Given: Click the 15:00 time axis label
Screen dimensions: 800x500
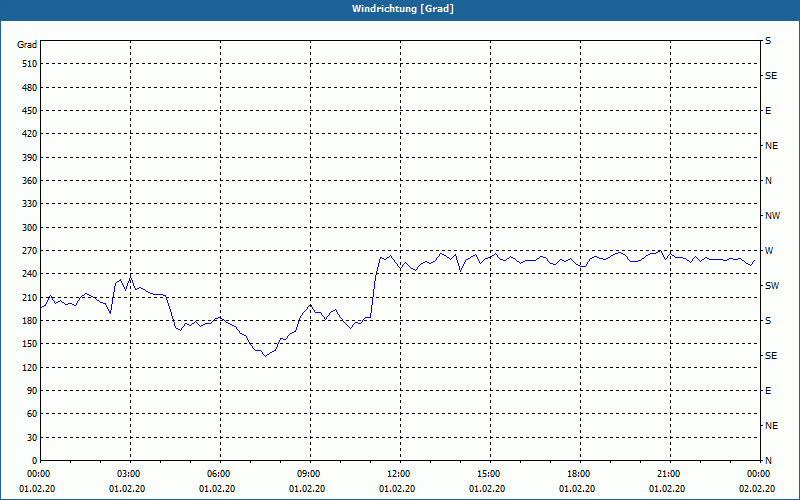Looking at the screenshot, I should [x=489, y=474].
